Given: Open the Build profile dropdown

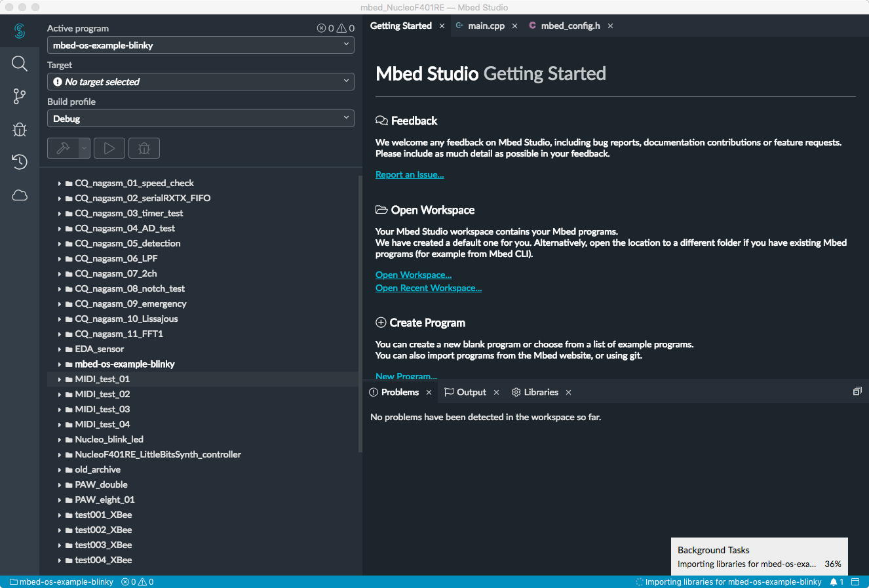Looking at the screenshot, I should pos(201,119).
